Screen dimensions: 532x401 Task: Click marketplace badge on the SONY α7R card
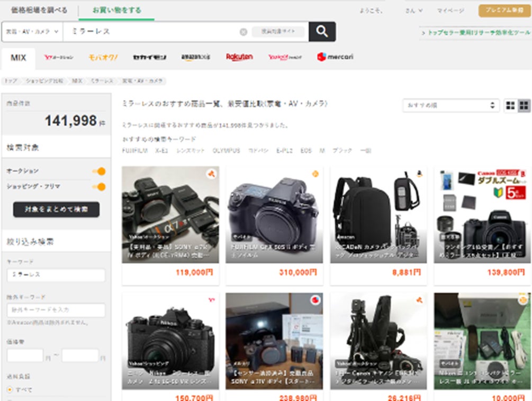(211, 174)
